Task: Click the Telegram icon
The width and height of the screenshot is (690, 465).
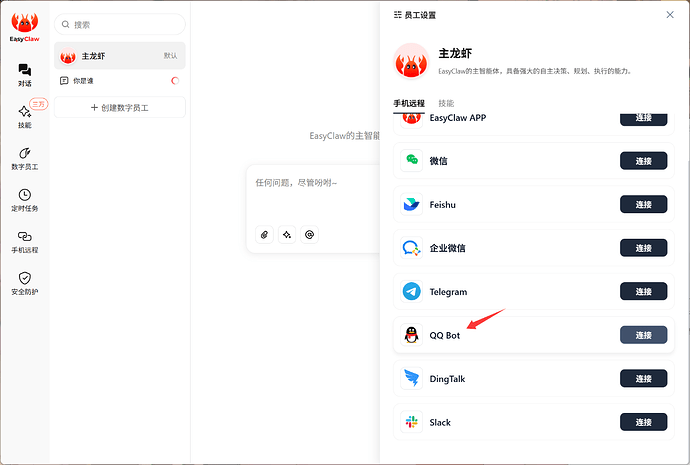Action: [x=411, y=291]
